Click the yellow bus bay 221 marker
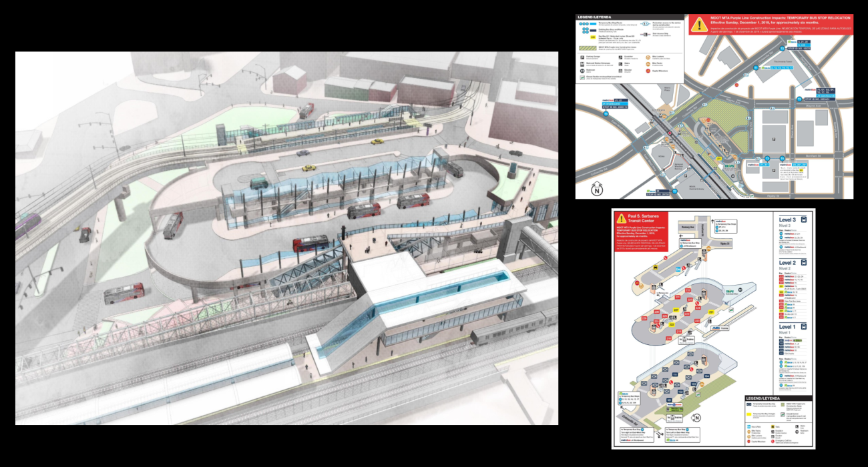This screenshot has width=868, height=467. coord(712,312)
